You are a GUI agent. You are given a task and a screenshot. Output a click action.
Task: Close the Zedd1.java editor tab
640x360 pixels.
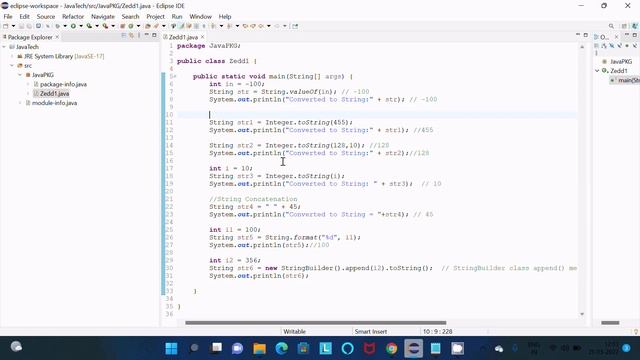click(202, 37)
